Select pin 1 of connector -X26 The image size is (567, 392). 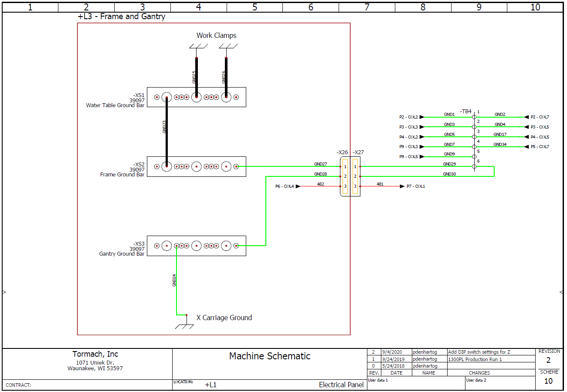tap(345, 166)
